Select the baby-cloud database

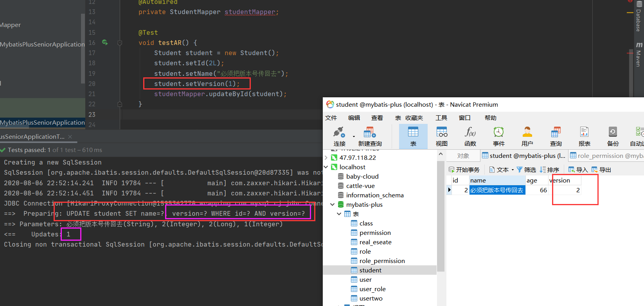362,177
